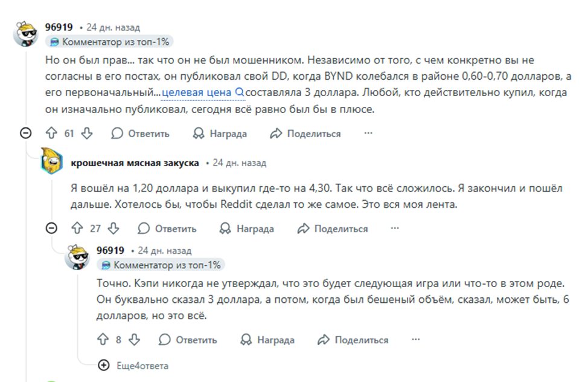Click Награда under the 27-point comment

(x=246, y=228)
